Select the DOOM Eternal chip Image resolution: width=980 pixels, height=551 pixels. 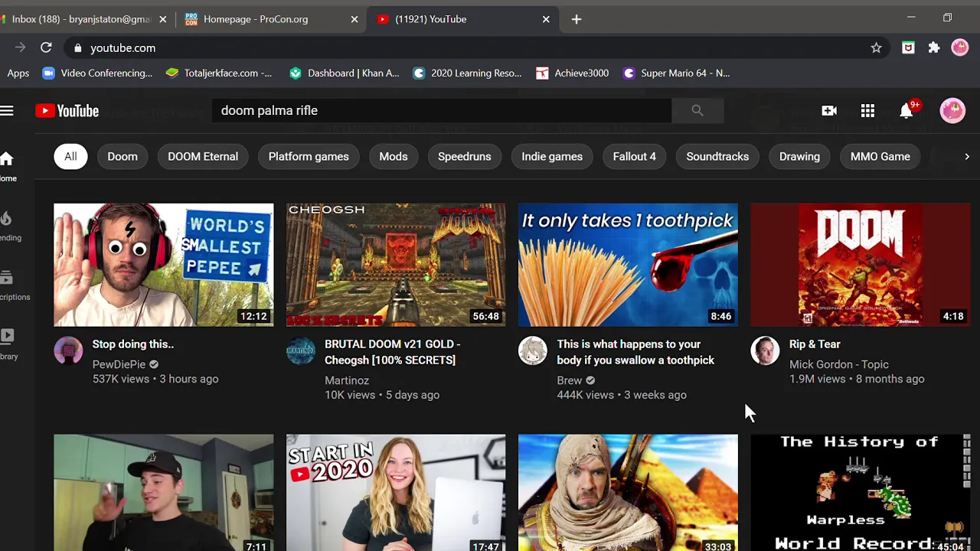point(203,157)
